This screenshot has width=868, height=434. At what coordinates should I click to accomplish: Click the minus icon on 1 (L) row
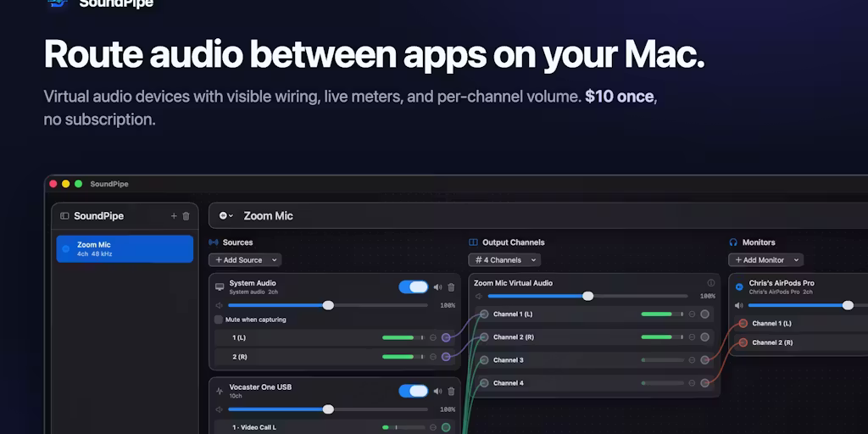pos(433,337)
